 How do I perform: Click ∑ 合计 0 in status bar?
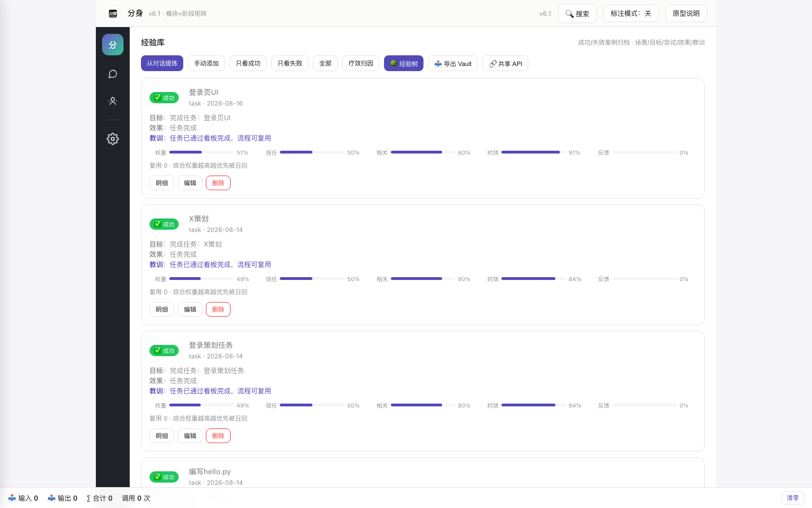[x=99, y=498]
